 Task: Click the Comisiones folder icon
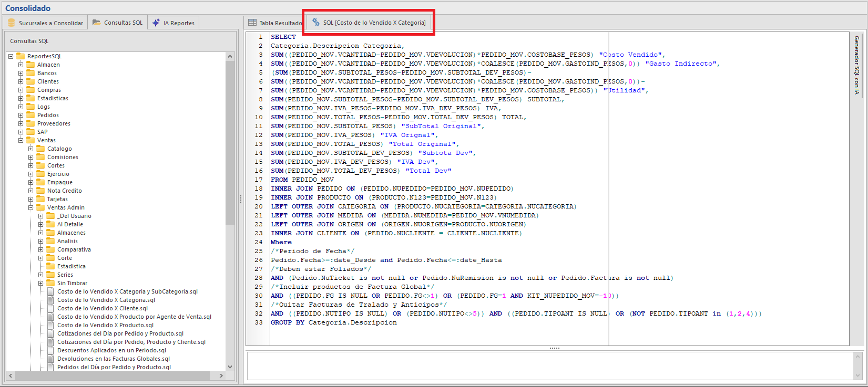pyautogui.click(x=40, y=157)
